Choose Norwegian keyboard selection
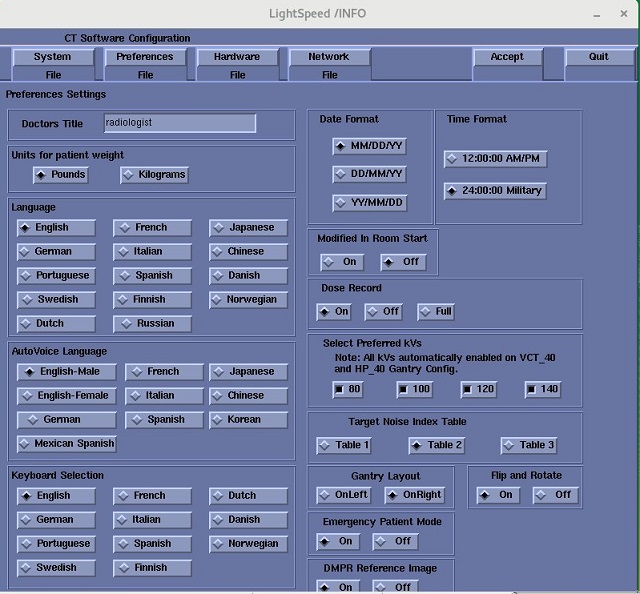 [249, 544]
